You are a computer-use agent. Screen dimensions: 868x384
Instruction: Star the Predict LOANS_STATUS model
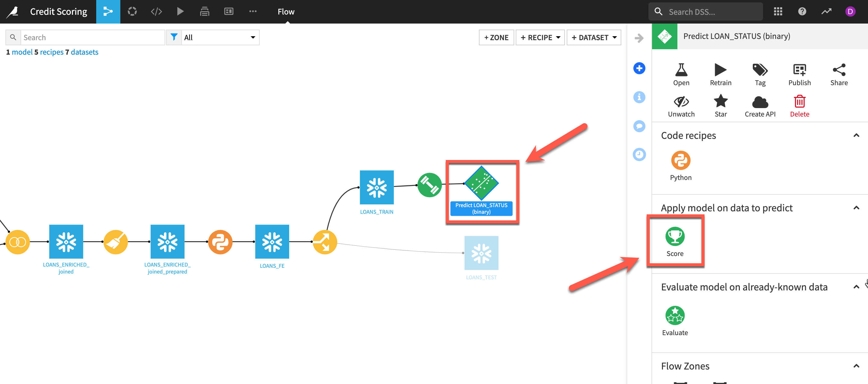(721, 102)
